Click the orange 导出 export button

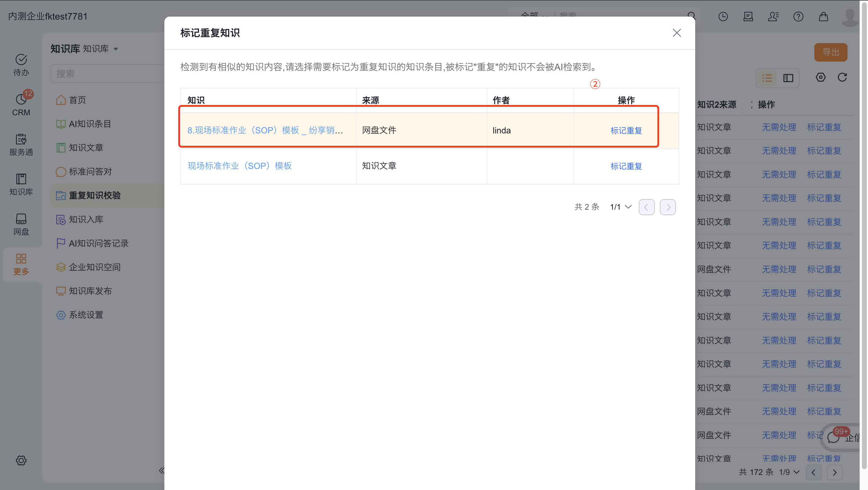831,52
